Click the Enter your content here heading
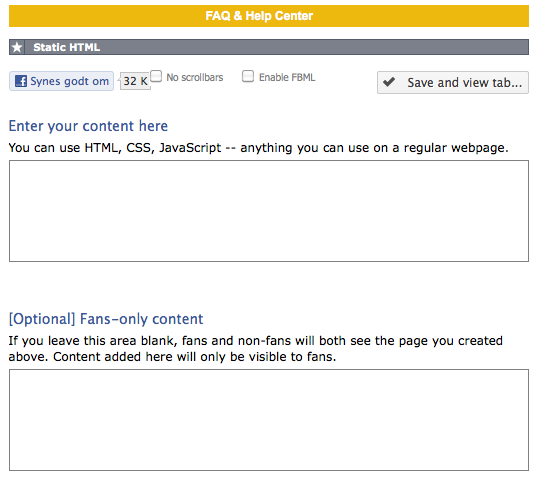 click(x=88, y=126)
